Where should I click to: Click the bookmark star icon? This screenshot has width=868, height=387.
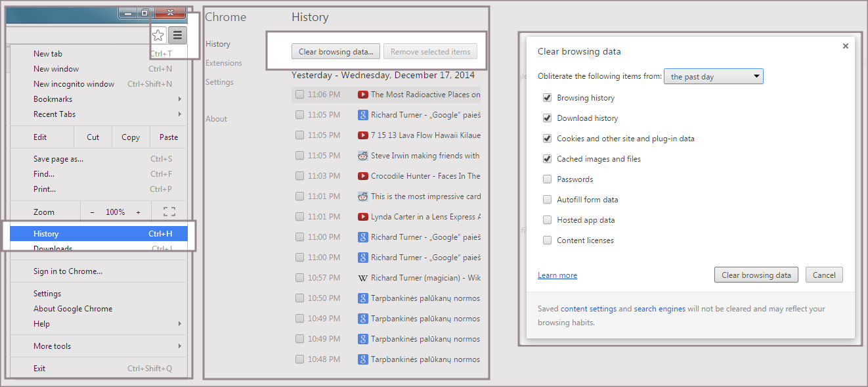158,35
